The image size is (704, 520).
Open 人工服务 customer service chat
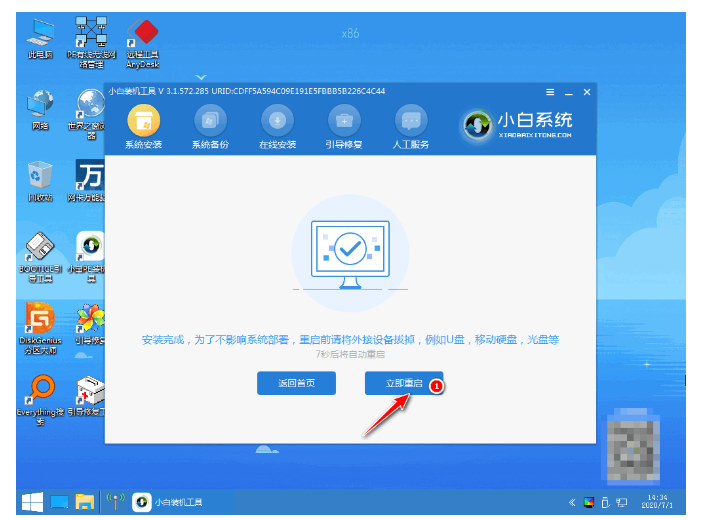411,127
